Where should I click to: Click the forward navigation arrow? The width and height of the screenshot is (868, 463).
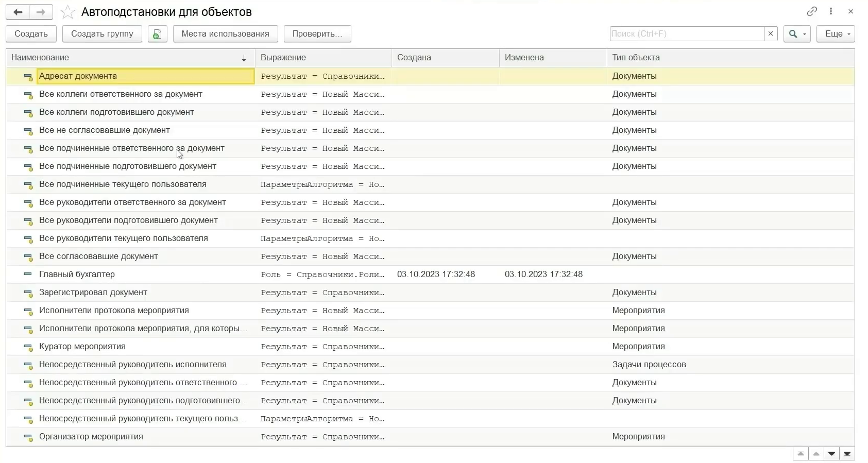pyautogui.click(x=41, y=12)
